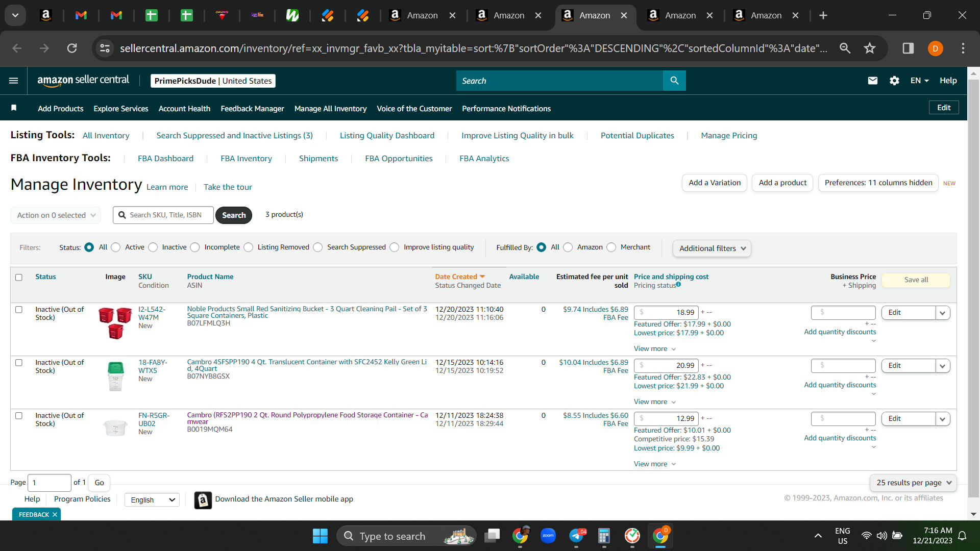Open the Calculator from the taskbar
The height and width of the screenshot is (551, 980).
click(604, 536)
